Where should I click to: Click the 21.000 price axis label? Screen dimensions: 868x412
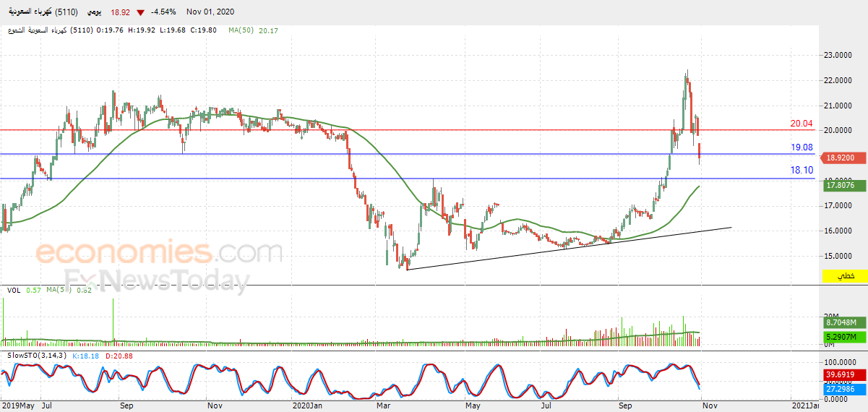[836, 106]
